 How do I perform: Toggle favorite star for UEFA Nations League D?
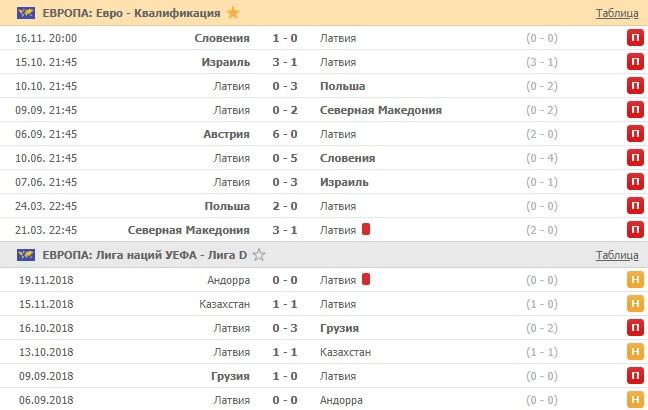tap(259, 255)
